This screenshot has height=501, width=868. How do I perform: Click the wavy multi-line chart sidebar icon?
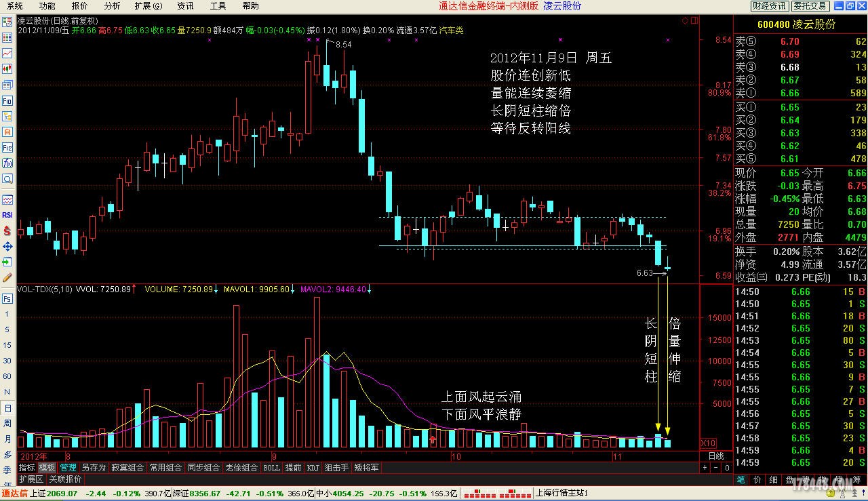click(x=7, y=199)
